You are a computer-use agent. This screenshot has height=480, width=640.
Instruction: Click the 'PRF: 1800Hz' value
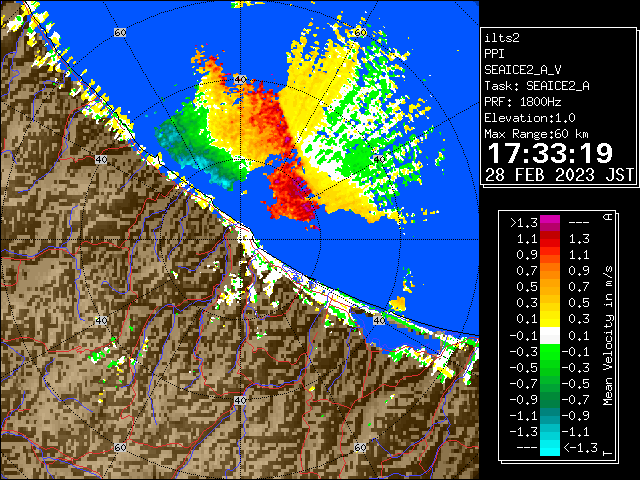pyautogui.click(x=523, y=102)
